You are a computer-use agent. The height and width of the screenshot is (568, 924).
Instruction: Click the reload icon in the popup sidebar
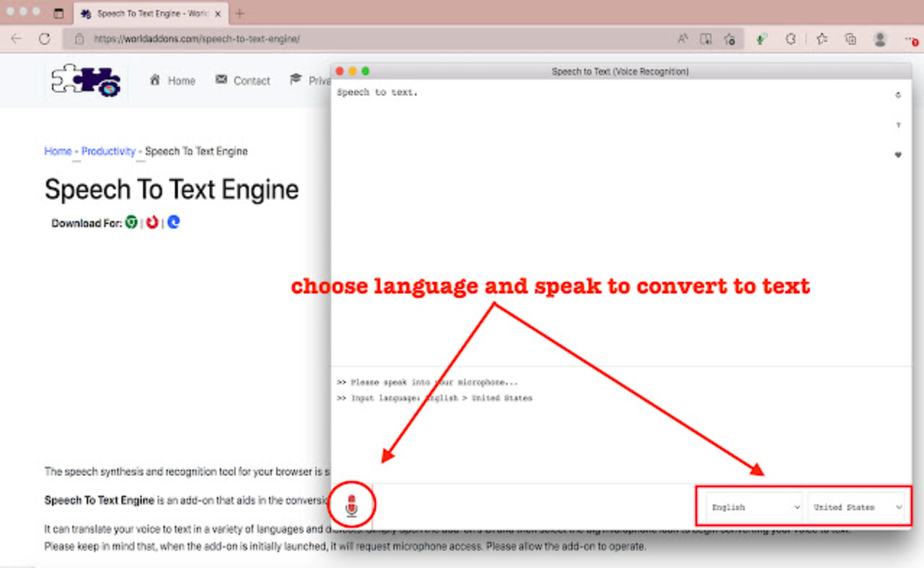click(898, 95)
